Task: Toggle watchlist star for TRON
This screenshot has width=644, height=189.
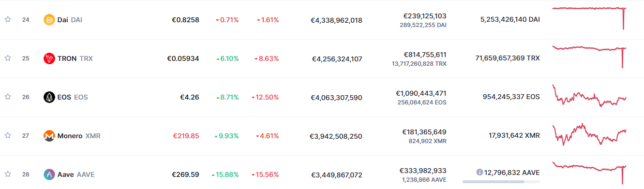Action: [x=8, y=58]
